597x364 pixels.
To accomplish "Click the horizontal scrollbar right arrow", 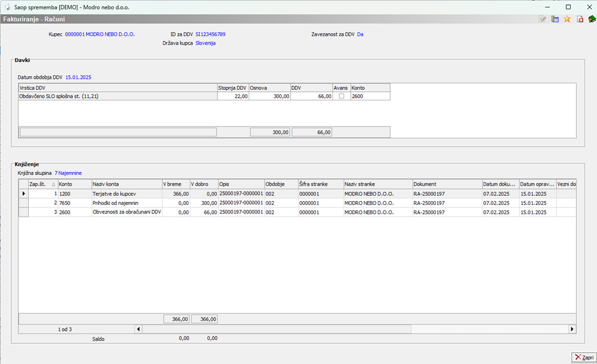I will (x=572, y=329).
